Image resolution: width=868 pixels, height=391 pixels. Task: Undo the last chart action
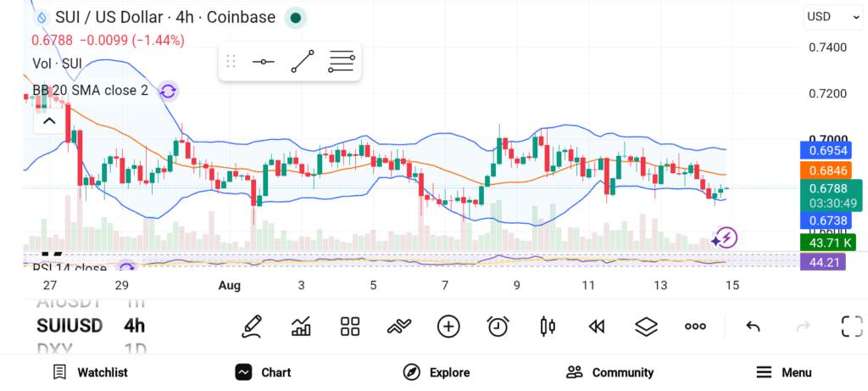point(753,327)
